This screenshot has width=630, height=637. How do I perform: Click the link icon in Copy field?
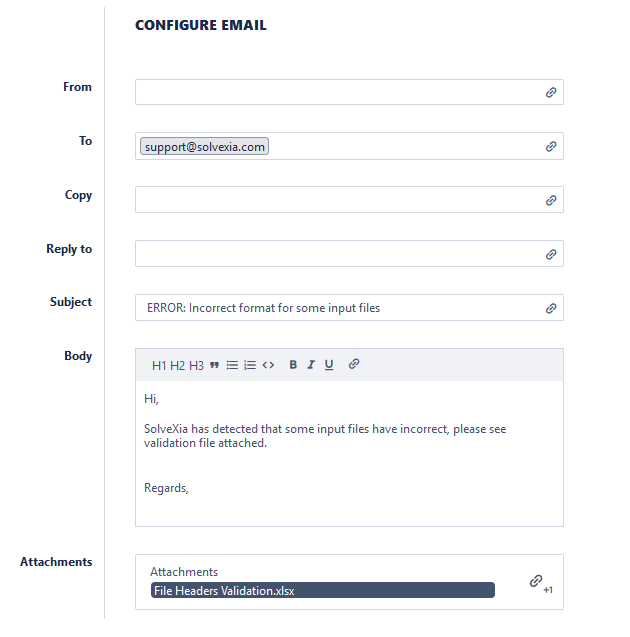551,200
